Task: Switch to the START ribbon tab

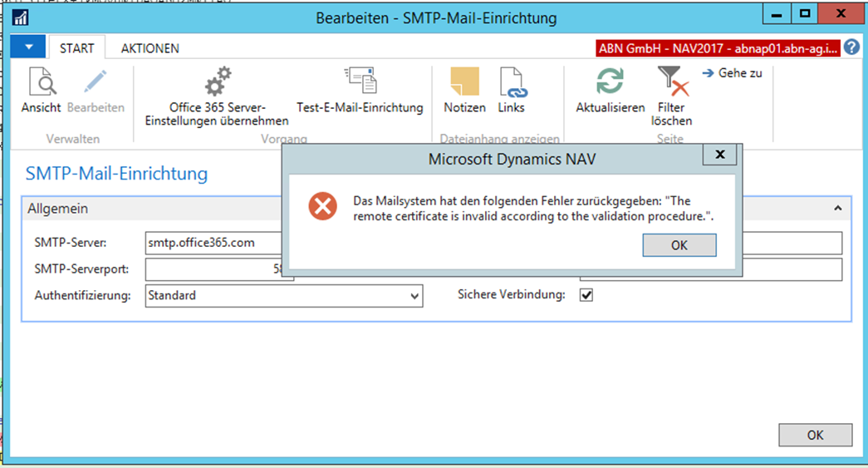Action: (77, 48)
